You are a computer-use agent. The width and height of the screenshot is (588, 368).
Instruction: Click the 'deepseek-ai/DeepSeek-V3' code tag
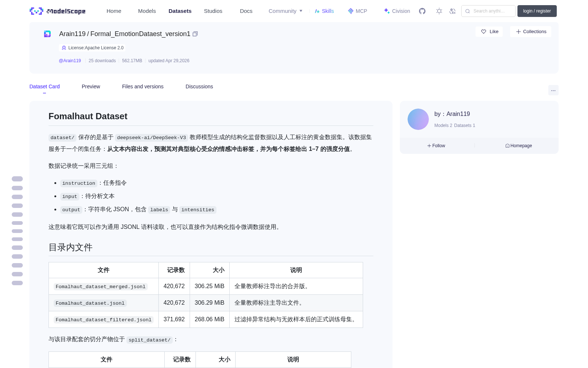151,138
